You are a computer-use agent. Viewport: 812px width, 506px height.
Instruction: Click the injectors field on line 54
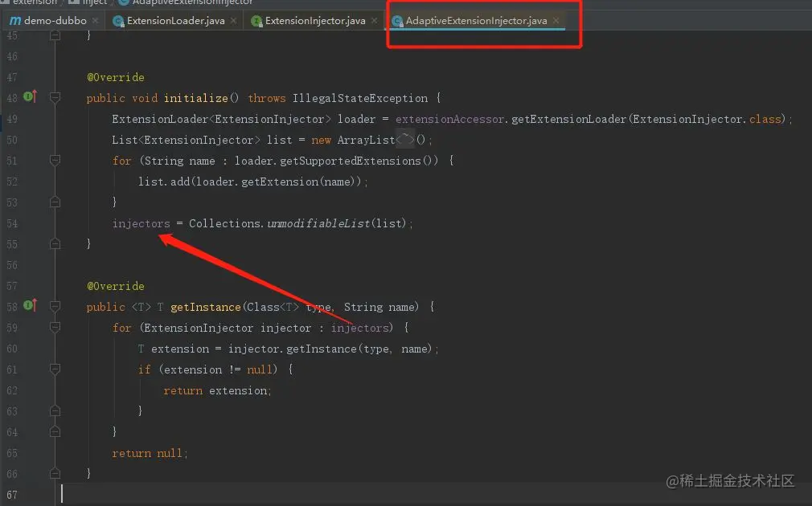tap(141, 223)
